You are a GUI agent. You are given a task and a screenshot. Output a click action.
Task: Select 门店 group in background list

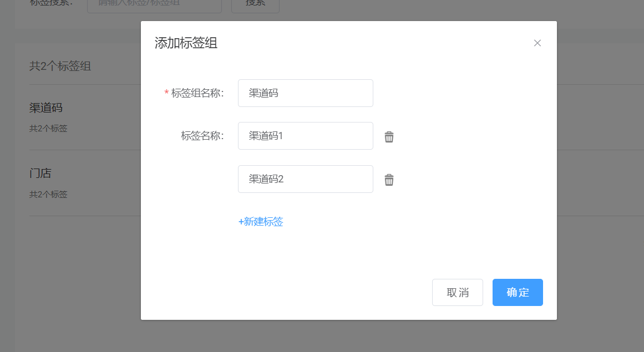tap(40, 173)
